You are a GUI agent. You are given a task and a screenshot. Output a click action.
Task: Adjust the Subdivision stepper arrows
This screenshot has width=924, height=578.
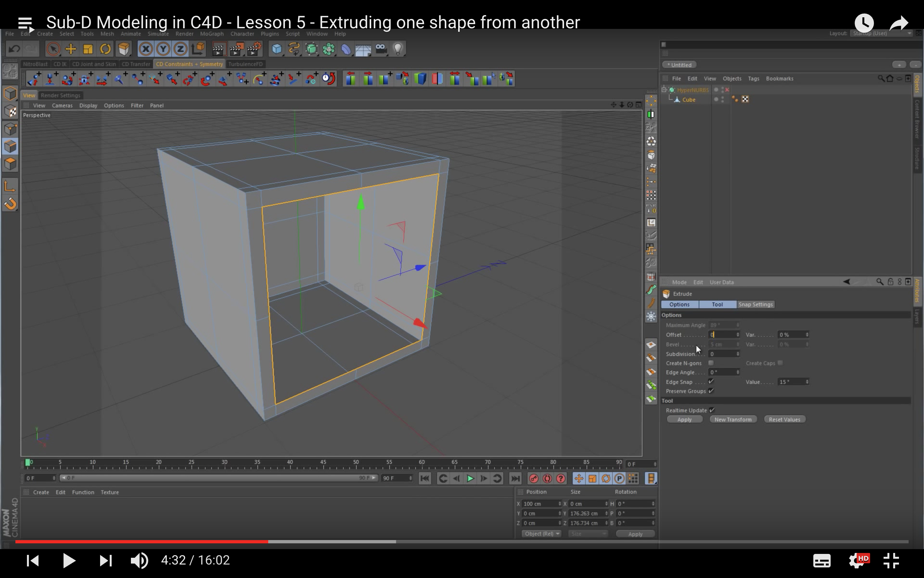click(738, 354)
